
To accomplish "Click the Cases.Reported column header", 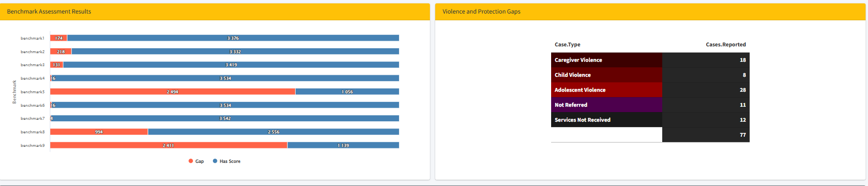I will coord(726,44).
